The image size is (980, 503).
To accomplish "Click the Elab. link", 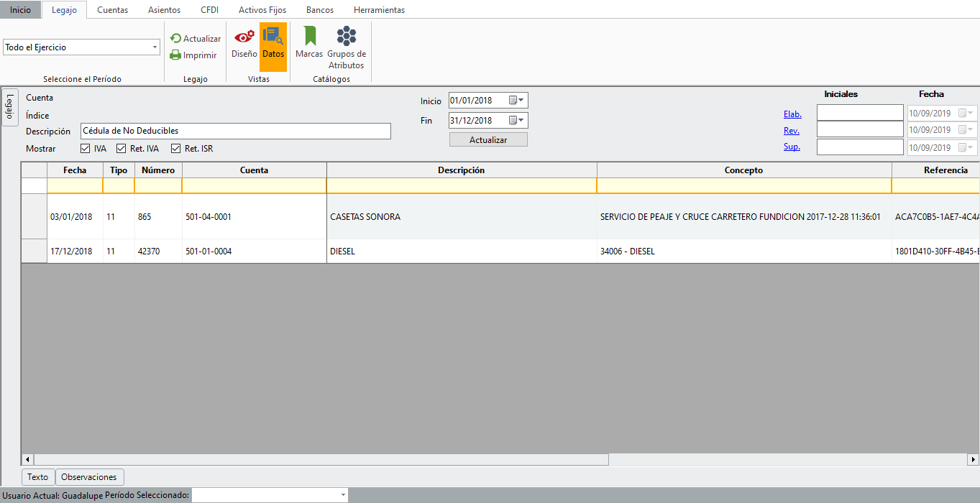I will [x=792, y=114].
